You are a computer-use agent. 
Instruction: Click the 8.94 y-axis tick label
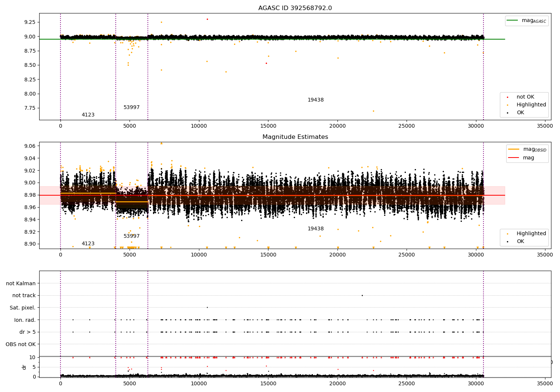[29, 220]
